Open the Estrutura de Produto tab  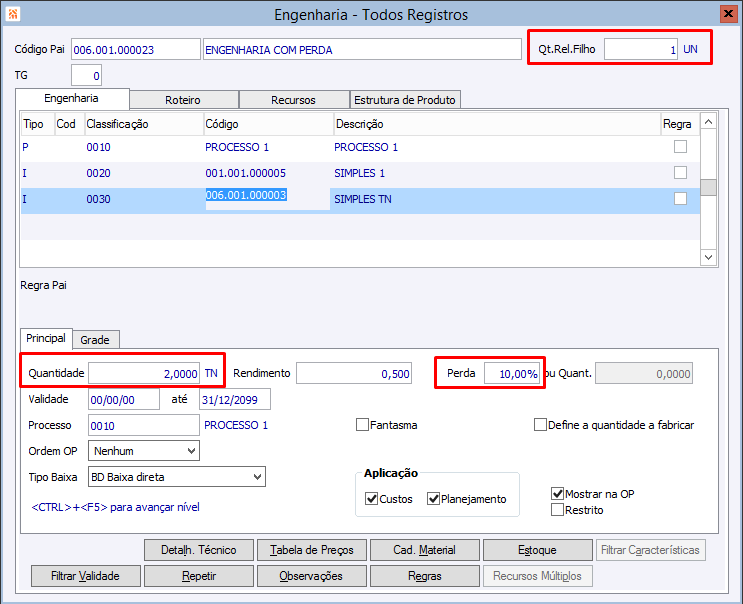coord(405,100)
